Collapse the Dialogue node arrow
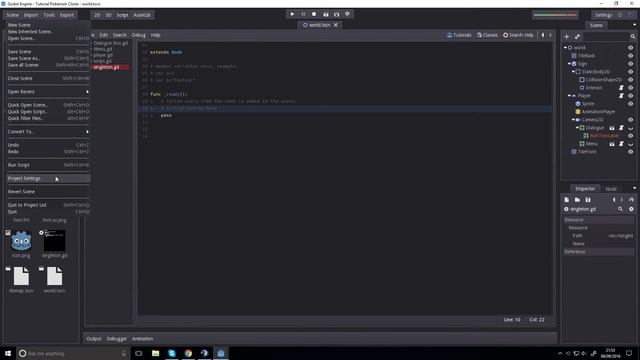 coord(577,128)
